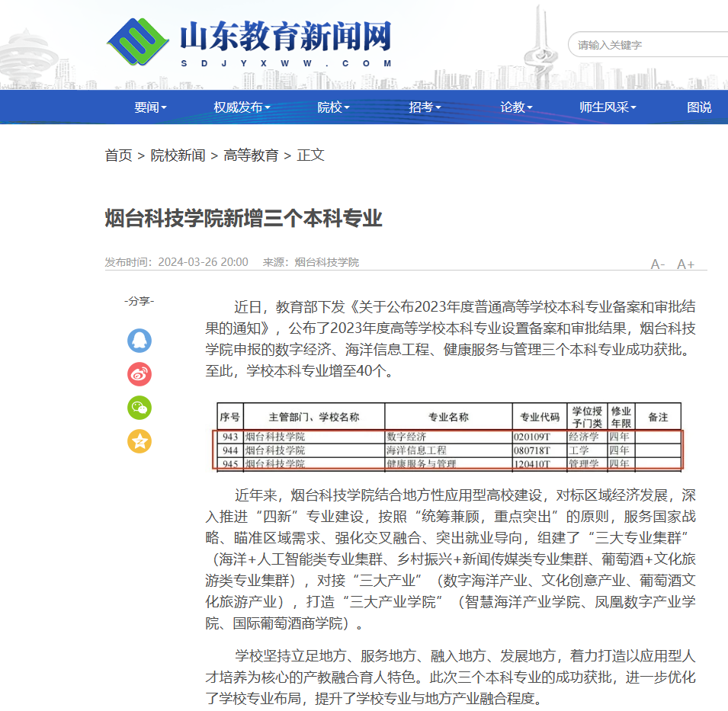The width and height of the screenshot is (728, 711).
Task: Click the -分享- label
Action: [140, 301]
